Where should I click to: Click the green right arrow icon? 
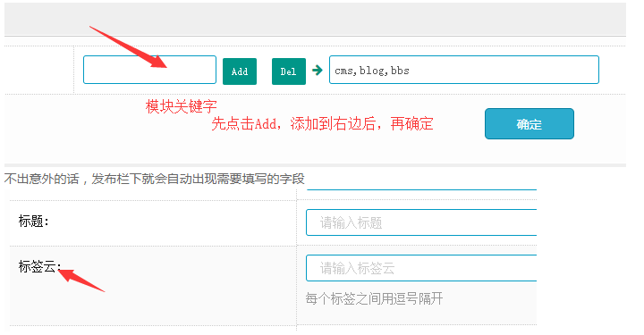(317, 70)
